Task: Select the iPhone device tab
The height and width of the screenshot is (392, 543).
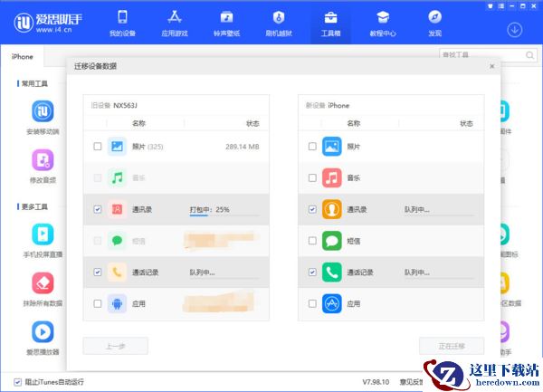Action: [22, 56]
